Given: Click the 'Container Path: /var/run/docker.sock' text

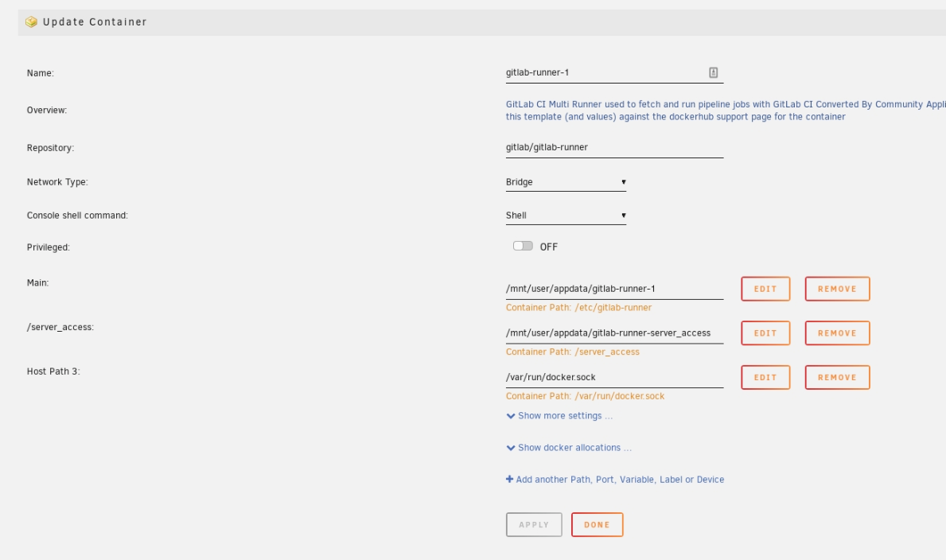Looking at the screenshot, I should pyautogui.click(x=586, y=396).
